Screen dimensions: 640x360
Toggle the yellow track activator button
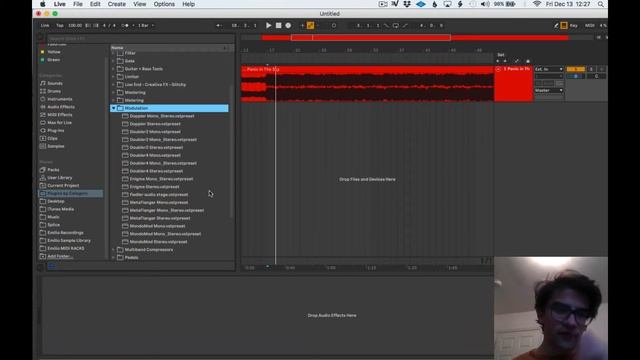576,69
